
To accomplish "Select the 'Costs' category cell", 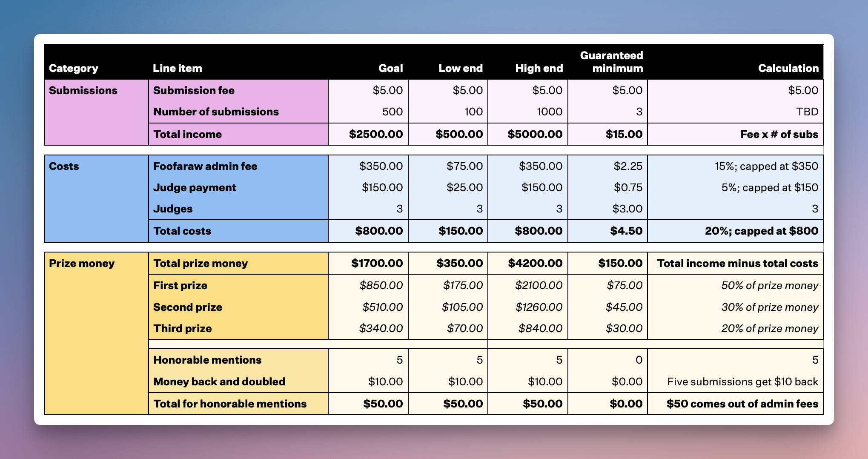I will (x=97, y=198).
